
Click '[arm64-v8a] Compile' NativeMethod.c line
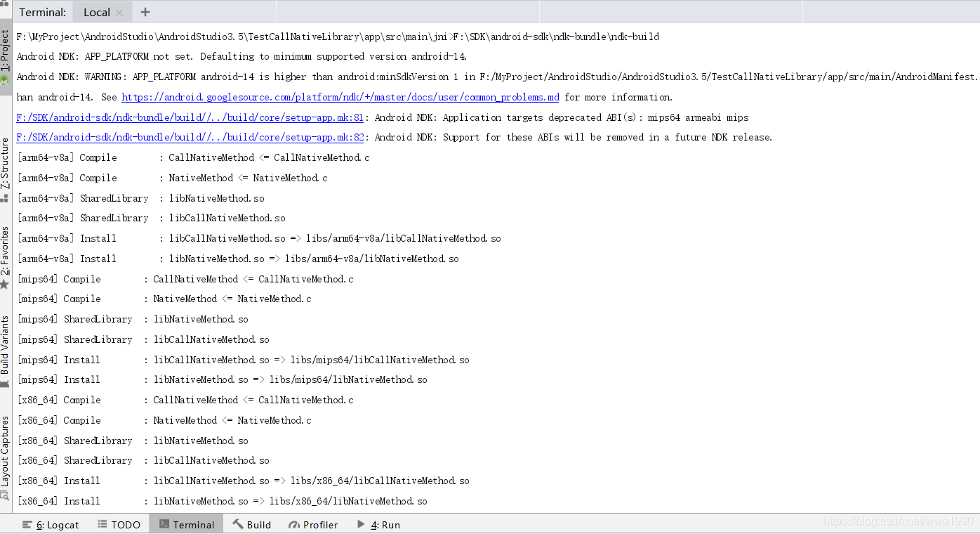[172, 178]
